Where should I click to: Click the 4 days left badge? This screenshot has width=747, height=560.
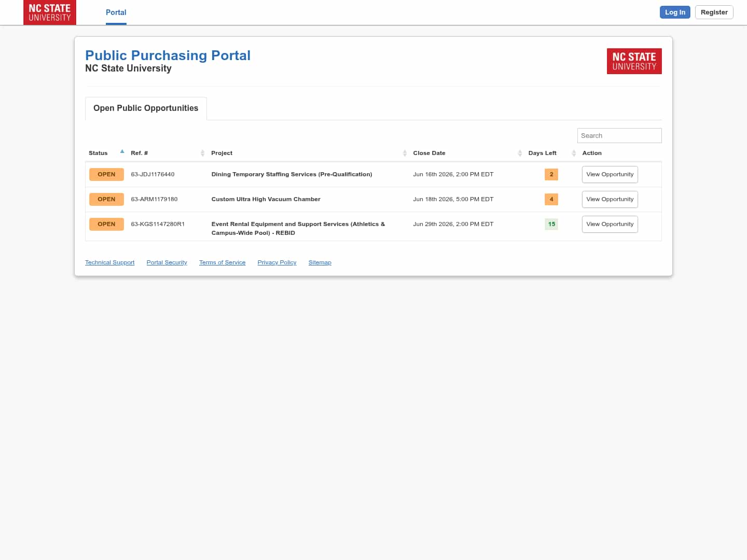point(551,199)
